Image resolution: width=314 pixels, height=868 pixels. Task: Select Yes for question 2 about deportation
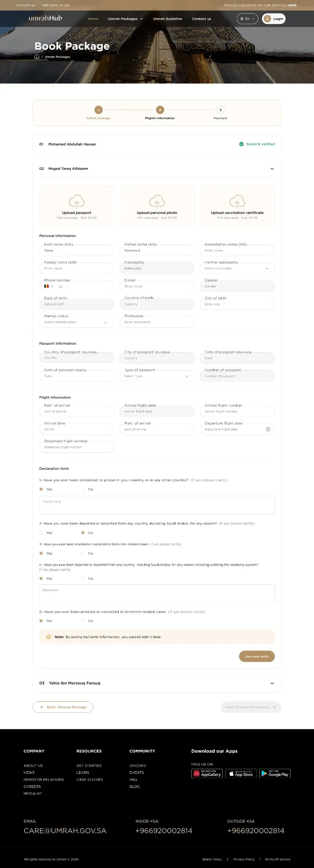(41, 533)
